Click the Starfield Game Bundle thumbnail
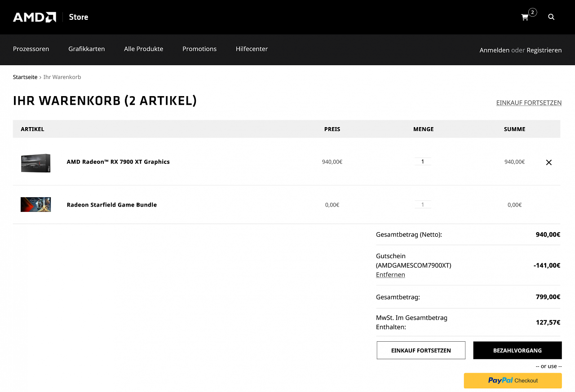575x392 pixels. point(35,204)
